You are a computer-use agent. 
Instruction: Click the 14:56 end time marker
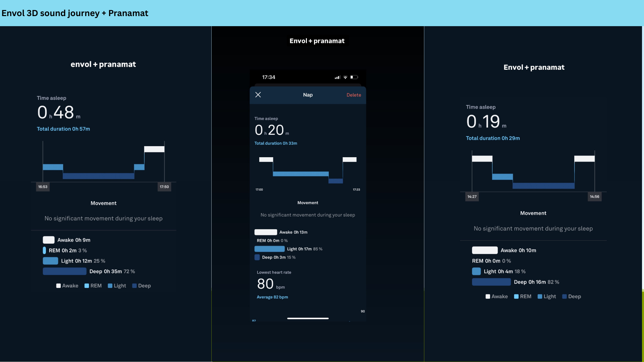click(x=594, y=197)
